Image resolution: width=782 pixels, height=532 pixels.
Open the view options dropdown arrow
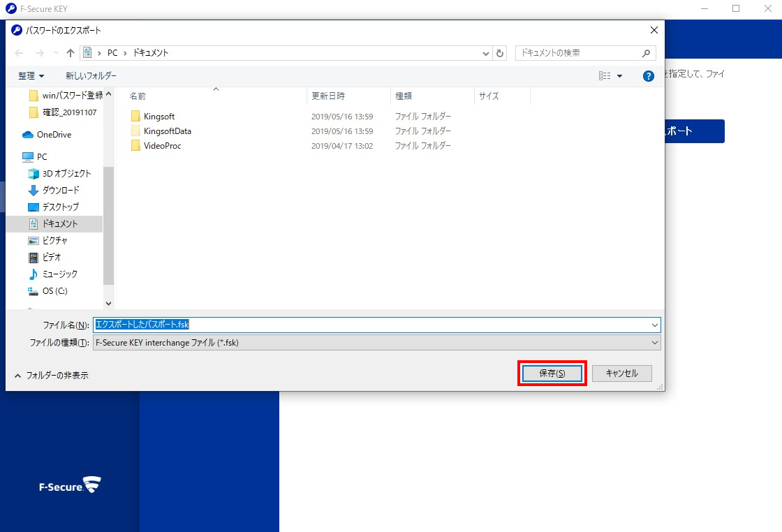tap(621, 76)
